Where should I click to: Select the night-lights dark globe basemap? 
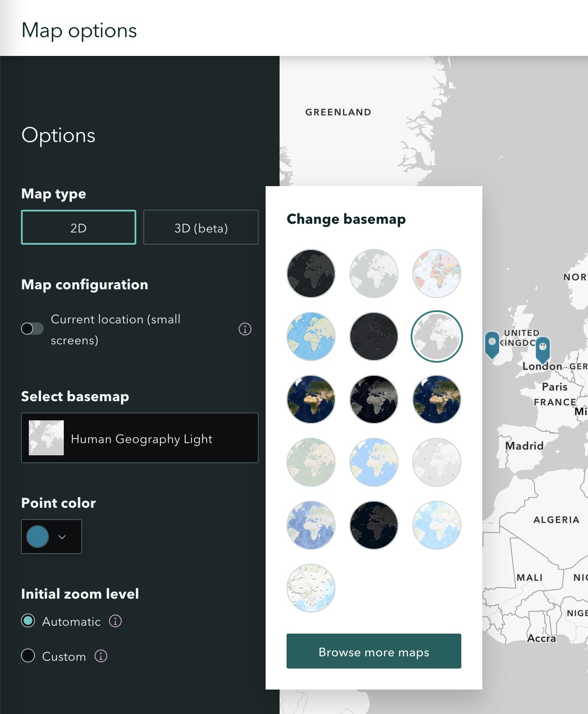coord(374,399)
